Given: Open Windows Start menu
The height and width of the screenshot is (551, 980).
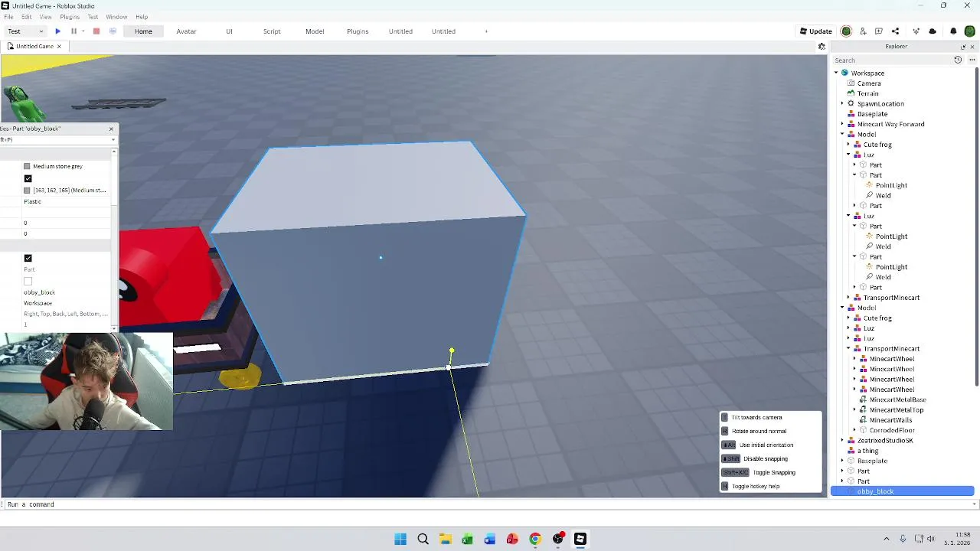Looking at the screenshot, I should click(x=400, y=539).
